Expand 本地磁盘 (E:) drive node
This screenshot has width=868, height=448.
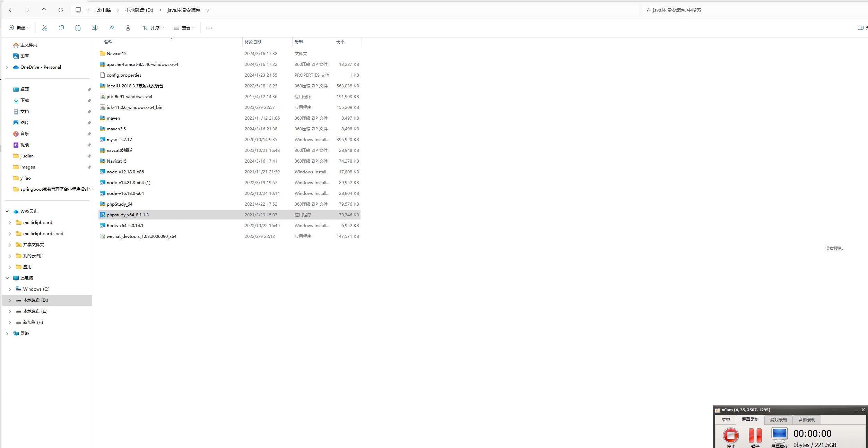pyautogui.click(x=10, y=311)
